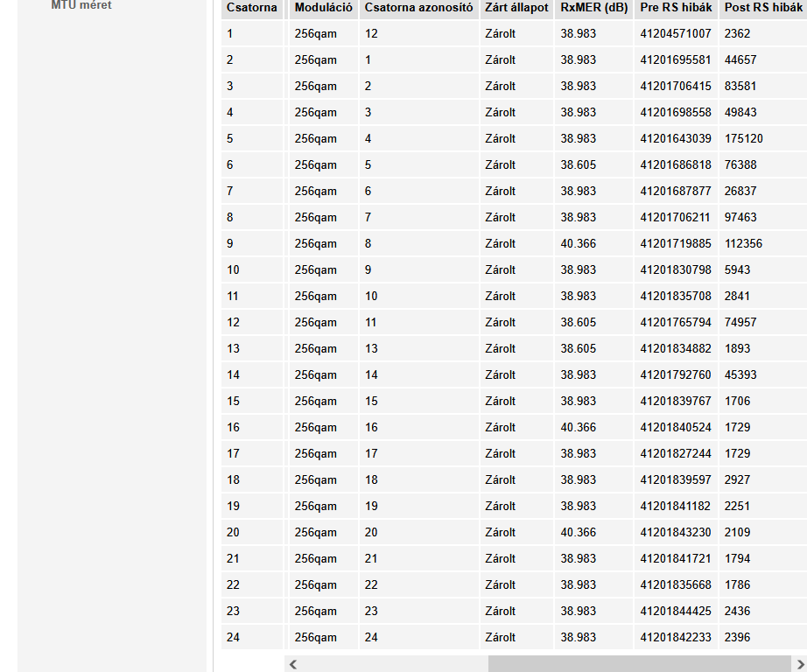This screenshot has height=672, width=807.
Task: Select Pre RS value 41201842233
Action: [675, 637]
